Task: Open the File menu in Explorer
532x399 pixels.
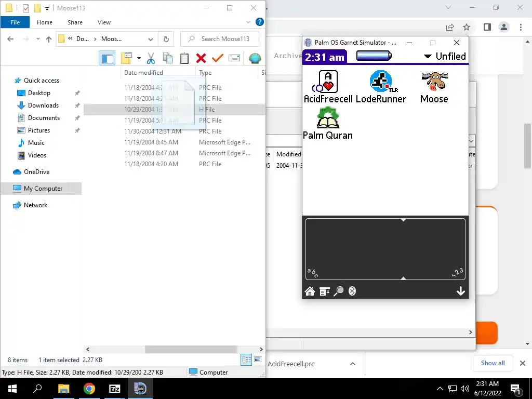Action: [x=15, y=22]
